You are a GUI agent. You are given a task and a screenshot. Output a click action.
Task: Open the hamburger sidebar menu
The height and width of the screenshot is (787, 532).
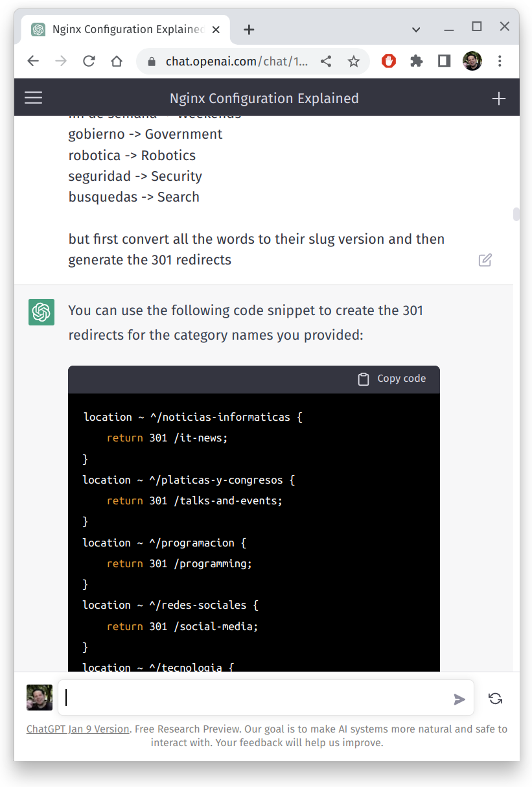[x=33, y=98]
